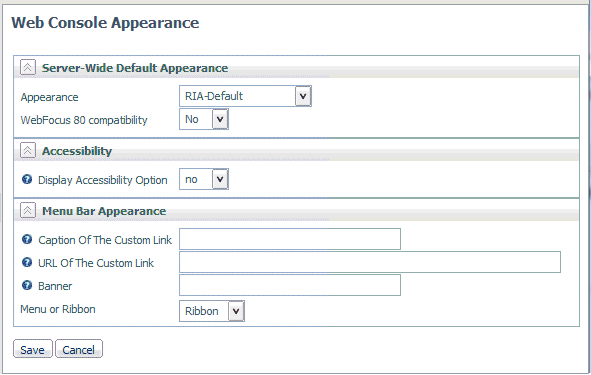Click the Menu Bar Appearance header text

(104, 211)
